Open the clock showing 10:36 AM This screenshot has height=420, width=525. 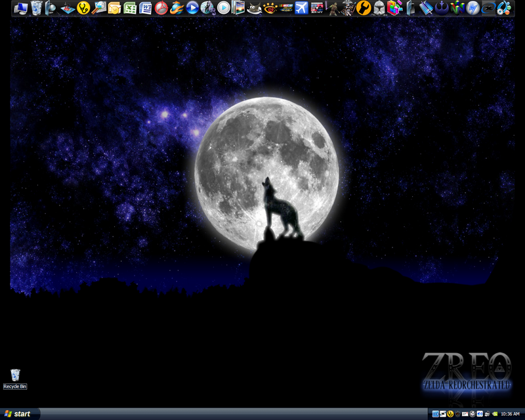pyautogui.click(x=510, y=414)
